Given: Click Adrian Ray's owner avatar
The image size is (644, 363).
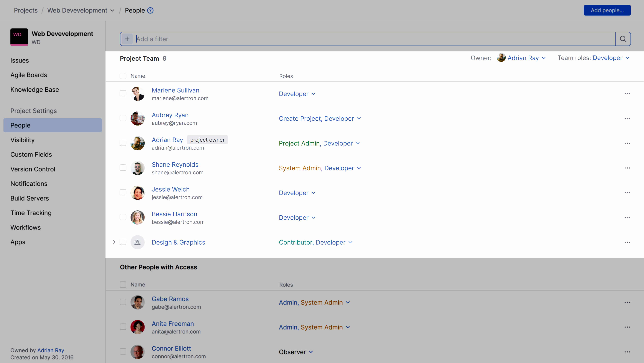Looking at the screenshot, I should click(501, 58).
